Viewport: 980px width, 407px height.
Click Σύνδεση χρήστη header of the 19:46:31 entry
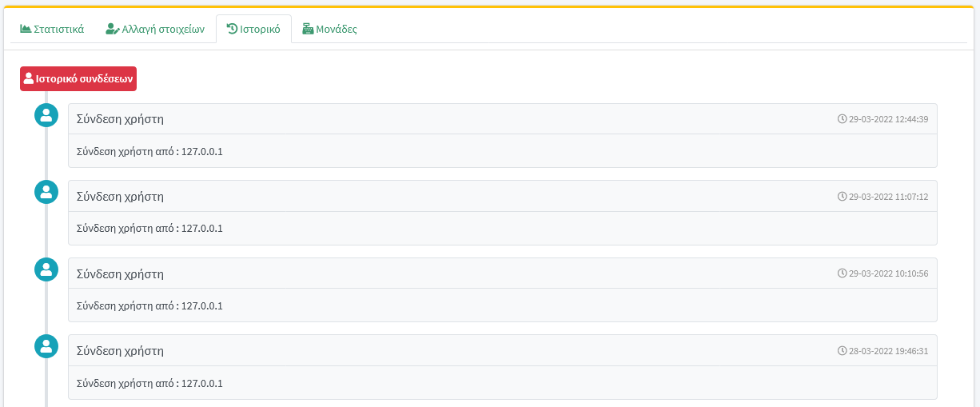coord(120,351)
